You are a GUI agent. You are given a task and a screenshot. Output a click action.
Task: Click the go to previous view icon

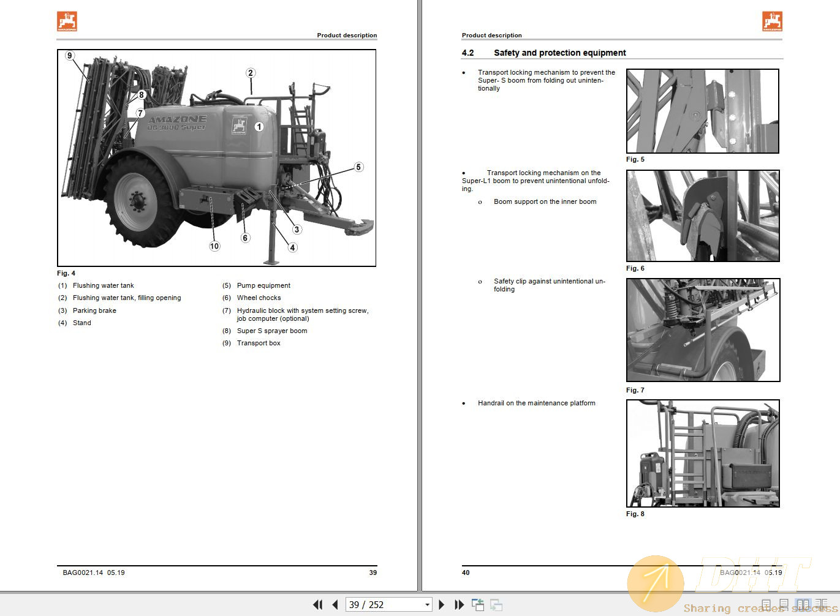[478, 605]
